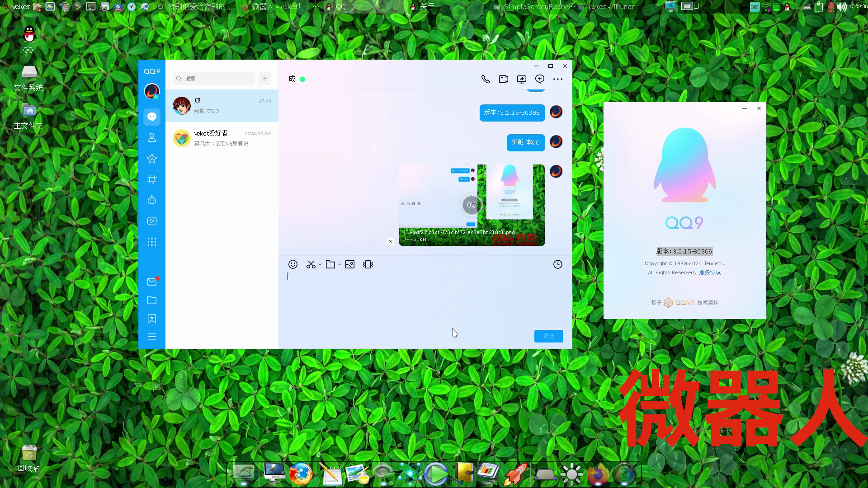Cancel the uploading image with X button
The width and height of the screenshot is (868, 488).
pos(391,242)
